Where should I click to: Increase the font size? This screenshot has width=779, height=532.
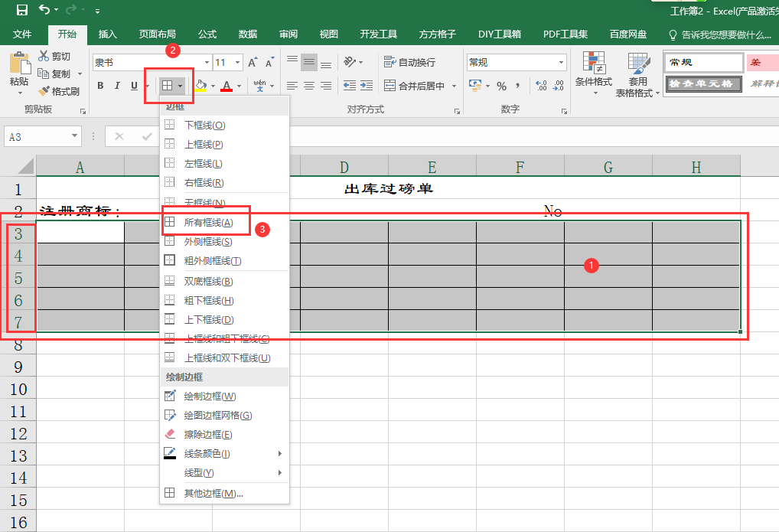pos(253,63)
